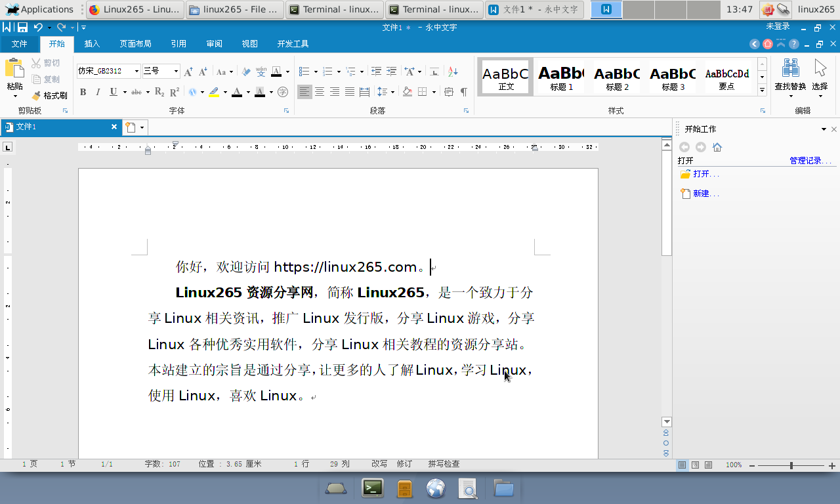
Task: Click the Decrease Indent icon
Action: pyautogui.click(x=376, y=72)
